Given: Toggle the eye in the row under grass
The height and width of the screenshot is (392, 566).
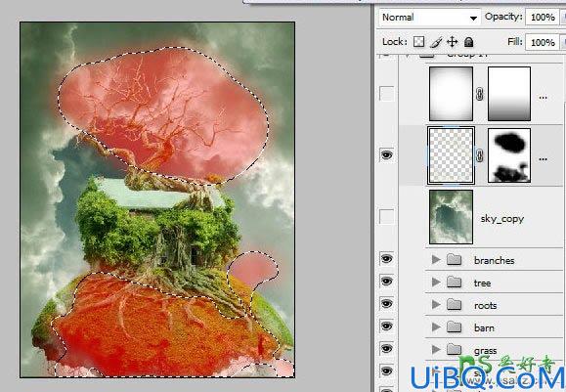Looking at the screenshot, I should [x=386, y=371].
